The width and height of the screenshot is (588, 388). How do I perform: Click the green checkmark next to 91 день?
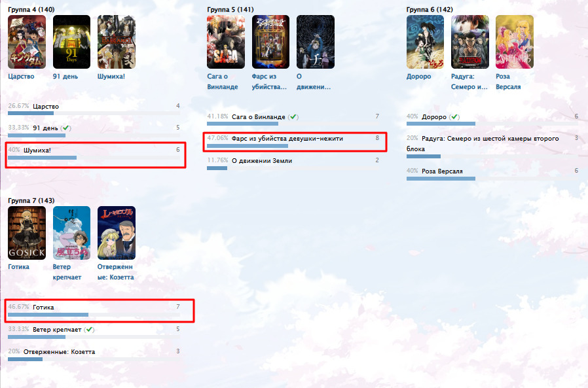66,128
